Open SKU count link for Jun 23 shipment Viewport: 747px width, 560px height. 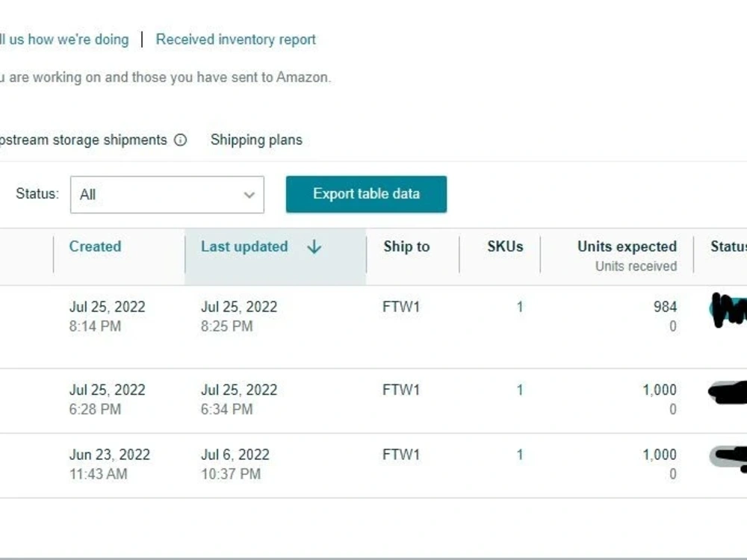coord(520,455)
